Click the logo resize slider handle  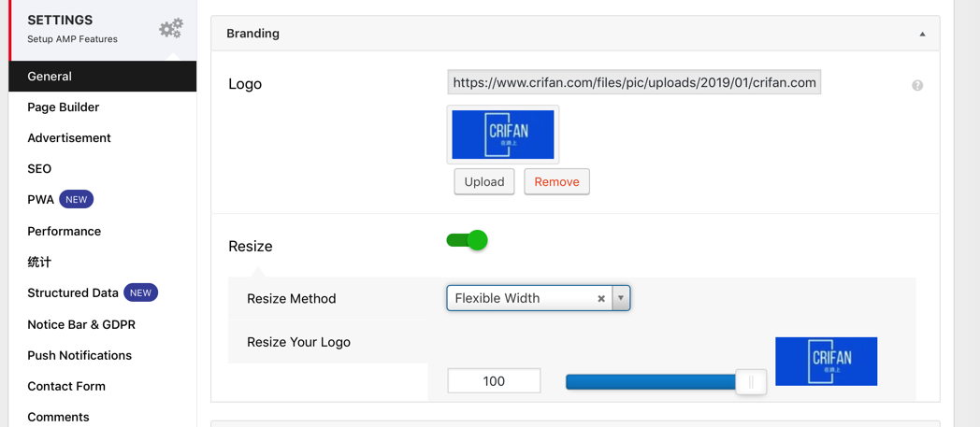750,381
